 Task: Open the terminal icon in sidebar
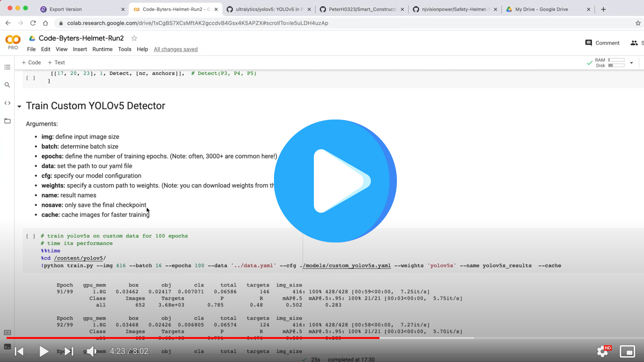tap(7, 347)
